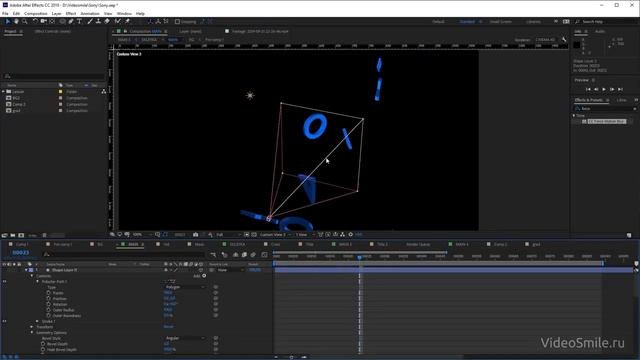Expand the Transform group
This screenshot has height=360, width=640.
point(32,327)
